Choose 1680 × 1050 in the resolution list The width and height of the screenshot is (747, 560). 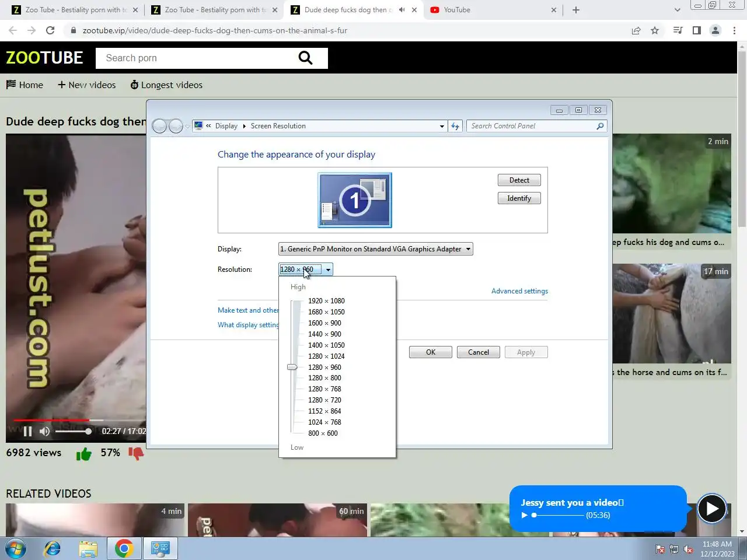[326, 312]
